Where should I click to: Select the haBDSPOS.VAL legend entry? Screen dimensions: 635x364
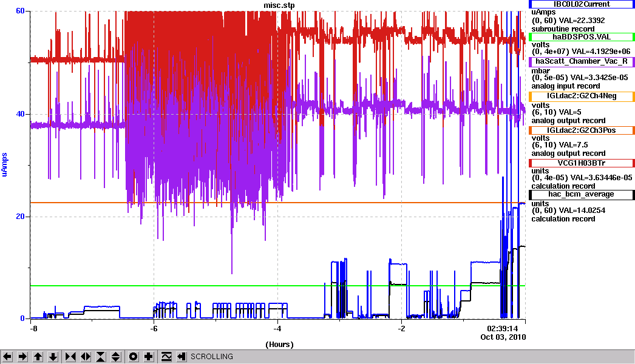(x=582, y=37)
